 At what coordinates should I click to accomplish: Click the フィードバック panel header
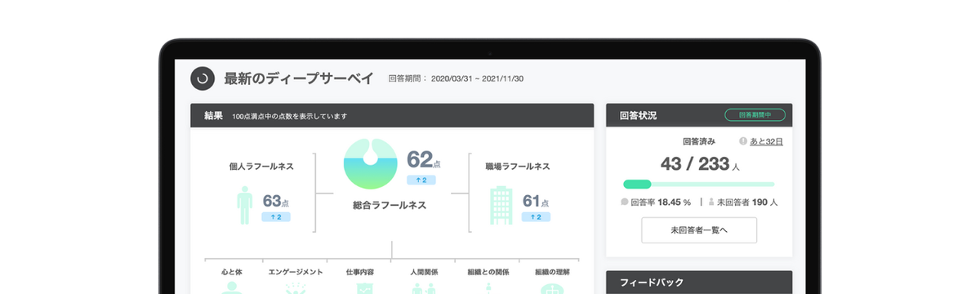point(699,282)
